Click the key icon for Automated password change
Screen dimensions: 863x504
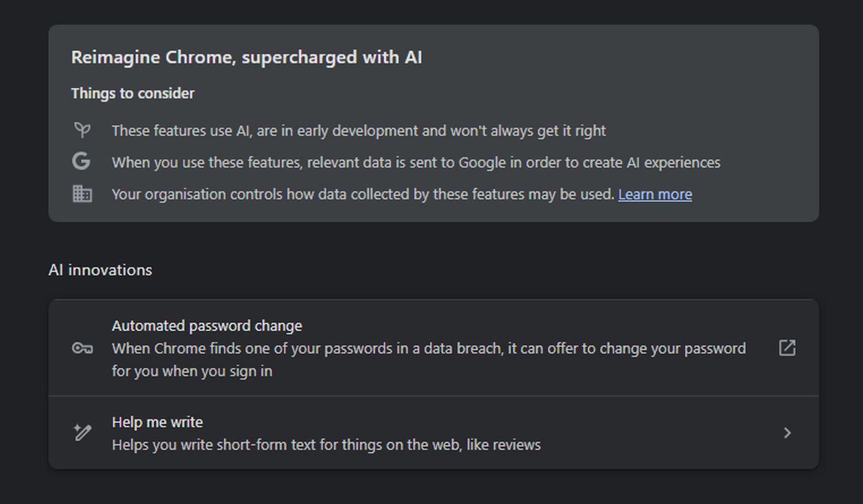coord(82,348)
